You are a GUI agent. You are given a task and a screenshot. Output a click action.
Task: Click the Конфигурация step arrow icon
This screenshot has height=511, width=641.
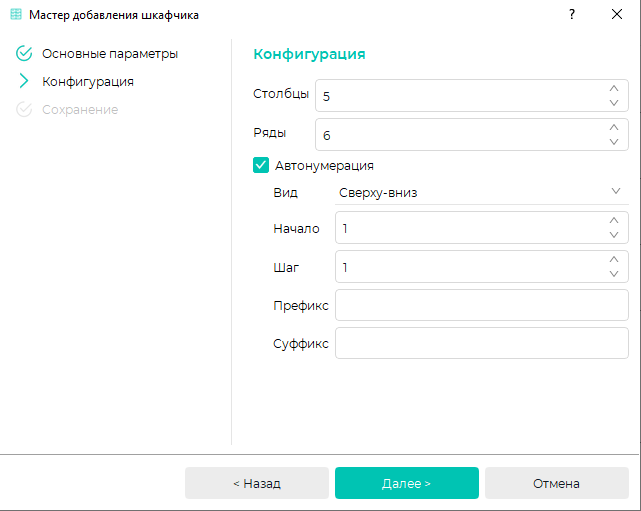click(x=24, y=81)
